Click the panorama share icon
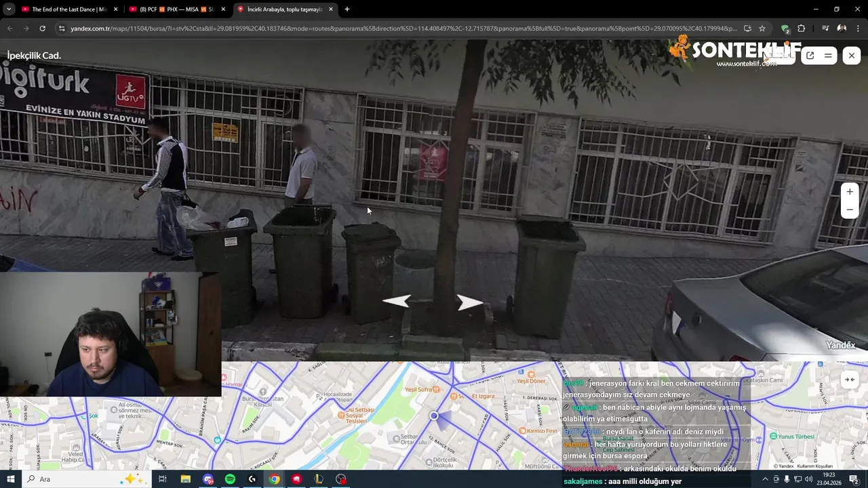This screenshot has height=488, width=868. pos(810,56)
